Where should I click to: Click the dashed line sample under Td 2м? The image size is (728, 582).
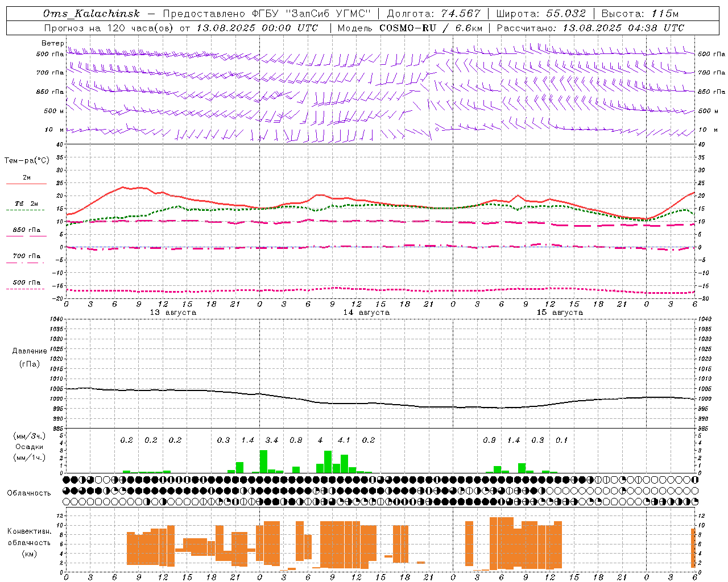25,210
